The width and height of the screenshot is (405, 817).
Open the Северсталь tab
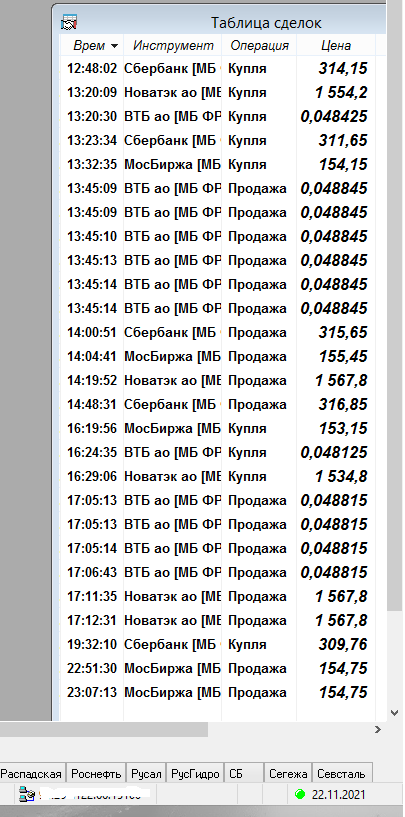click(x=342, y=774)
